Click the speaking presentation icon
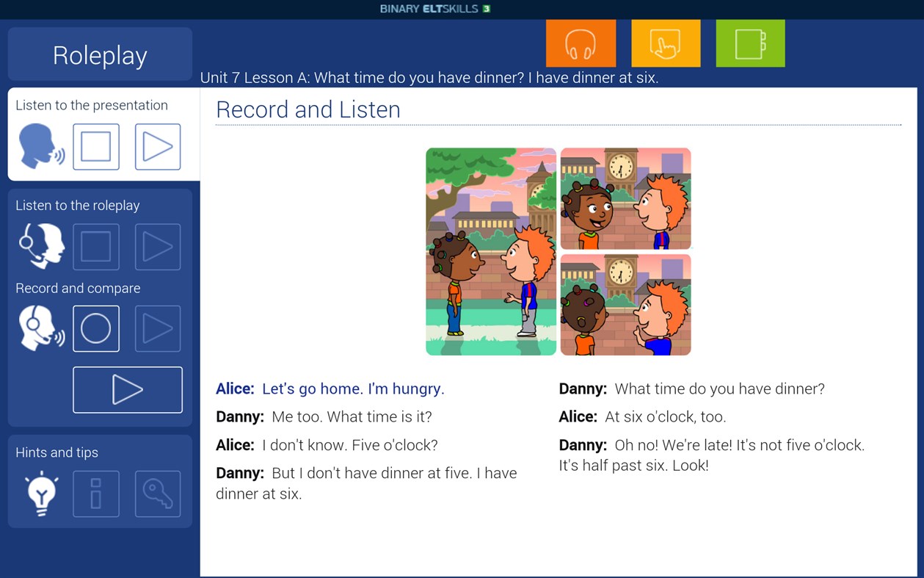Viewport: 924px width, 578px height. pos(40,146)
